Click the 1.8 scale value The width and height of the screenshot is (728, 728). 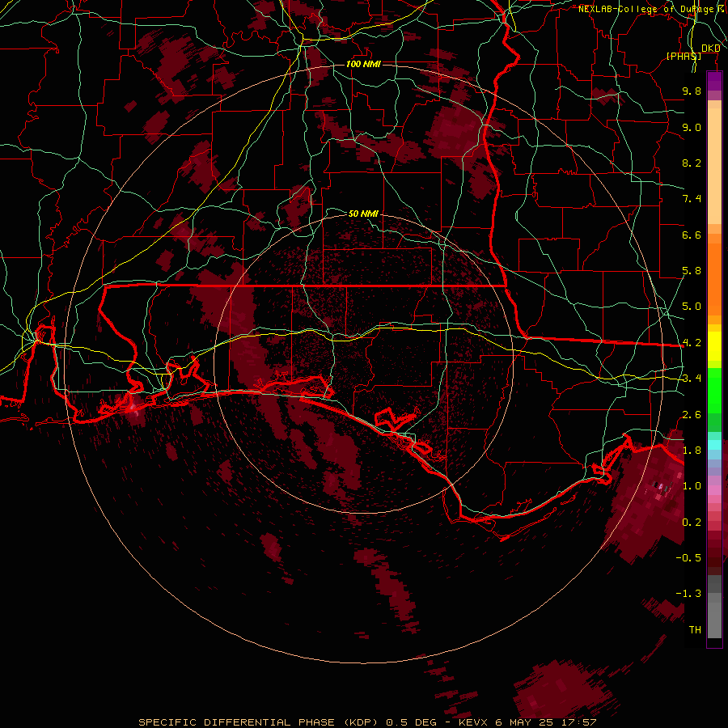pyautogui.click(x=692, y=451)
